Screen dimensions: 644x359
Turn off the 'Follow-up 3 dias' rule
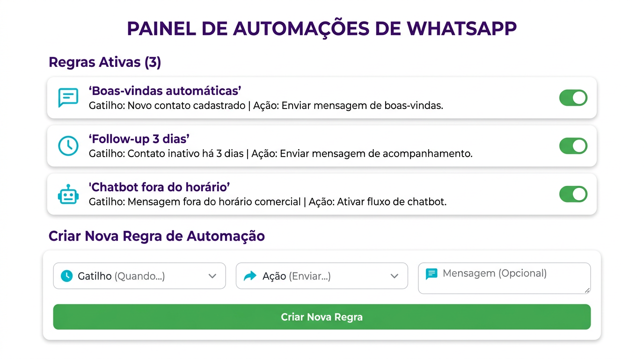tap(573, 146)
